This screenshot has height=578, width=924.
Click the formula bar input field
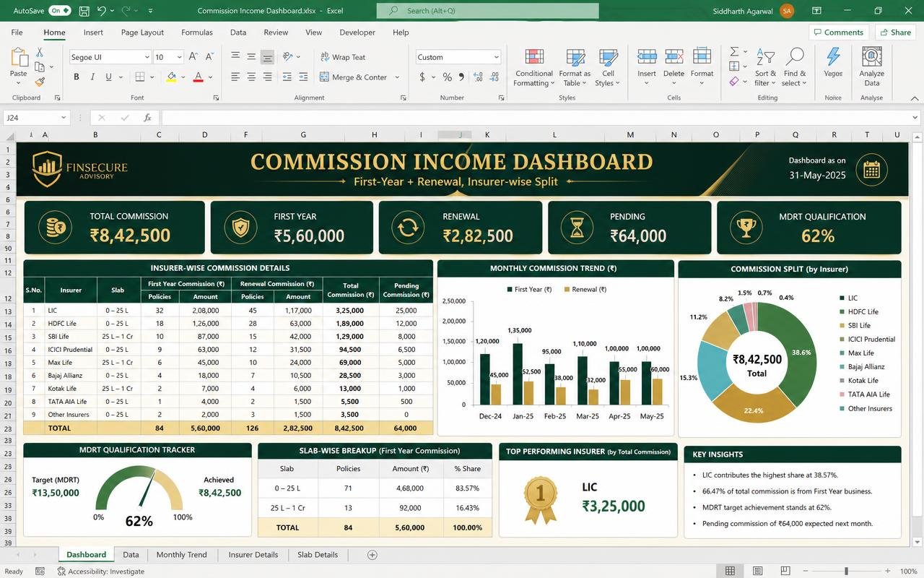pyautogui.click(x=537, y=117)
